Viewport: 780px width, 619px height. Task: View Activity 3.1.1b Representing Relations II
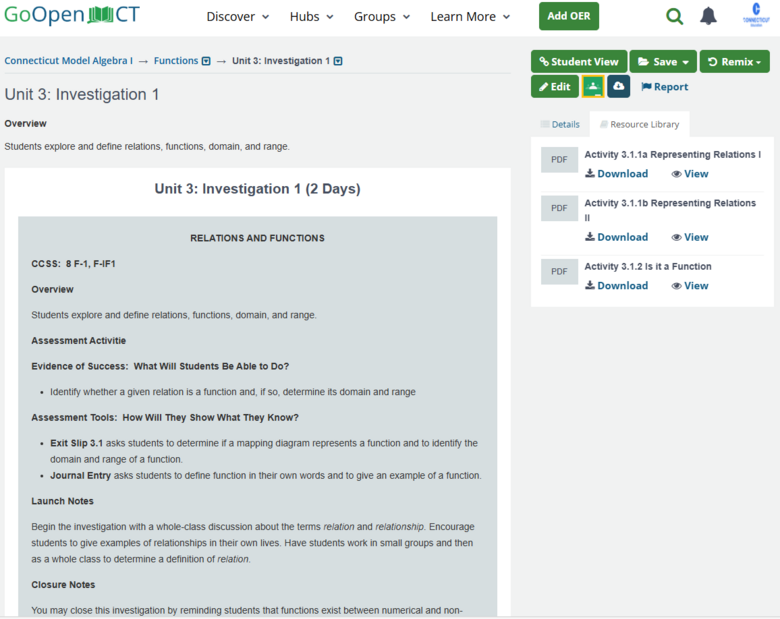point(690,238)
